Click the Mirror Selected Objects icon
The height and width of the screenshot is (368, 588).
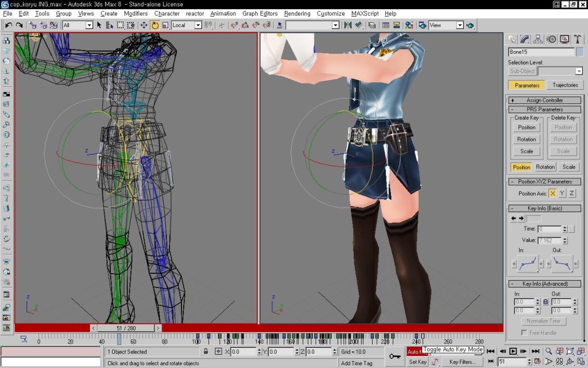pos(348,25)
